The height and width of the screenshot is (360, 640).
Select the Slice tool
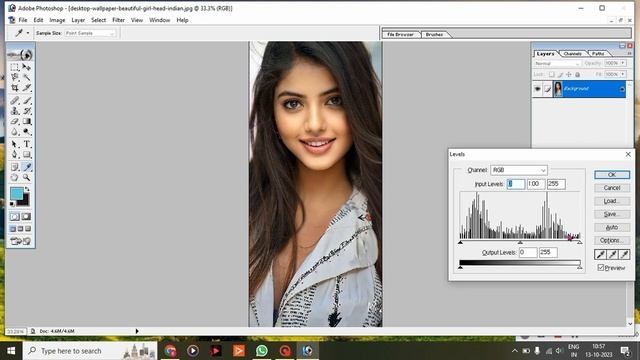(x=27, y=88)
